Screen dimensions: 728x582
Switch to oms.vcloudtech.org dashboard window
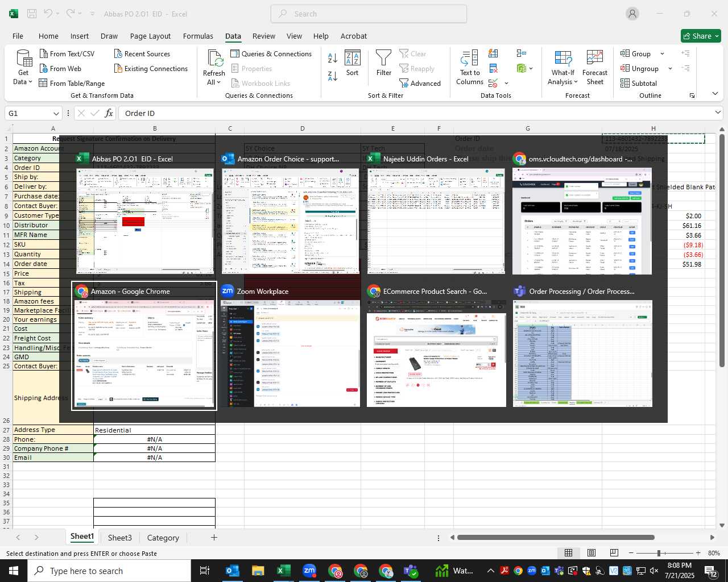click(x=582, y=214)
